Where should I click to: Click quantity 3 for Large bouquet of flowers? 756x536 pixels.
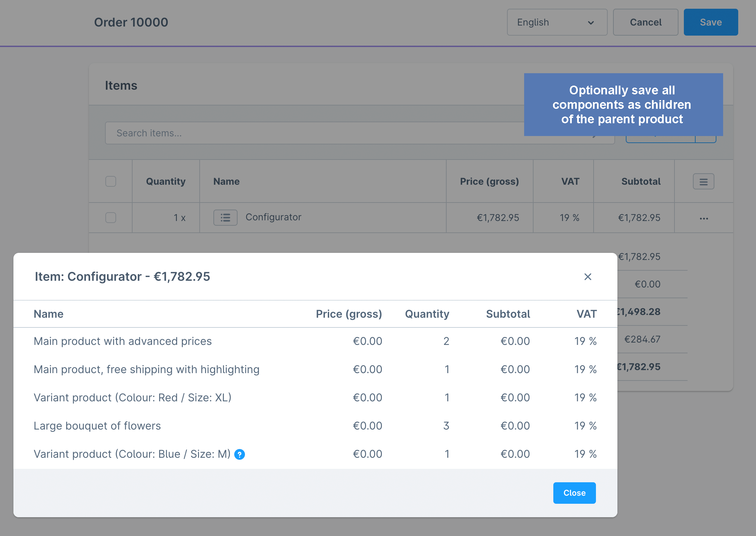point(446,426)
